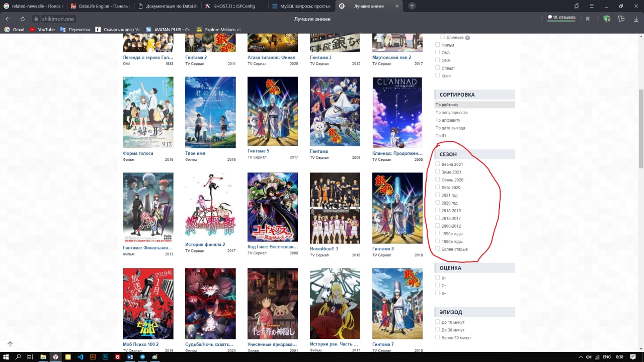This screenshot has width=644, height=362.
Task: Tick the 1990е годы checkbox
Action: (438, 233)
